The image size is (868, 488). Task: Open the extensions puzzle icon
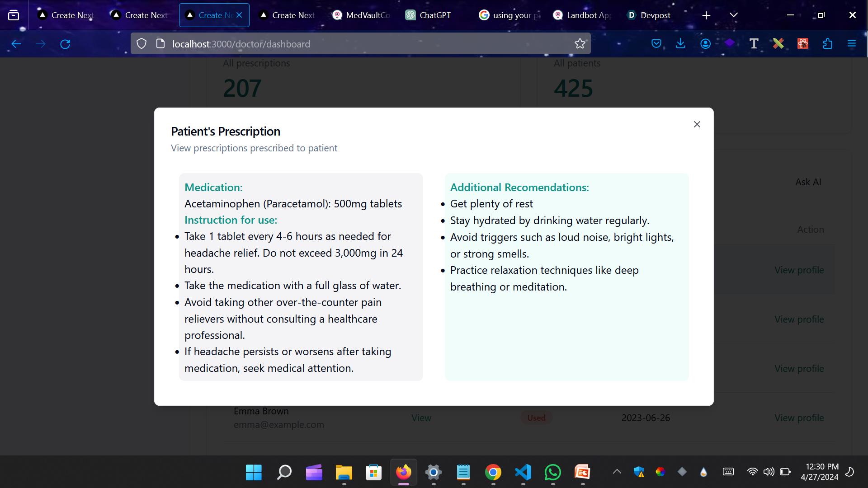[x=827, y=44]
